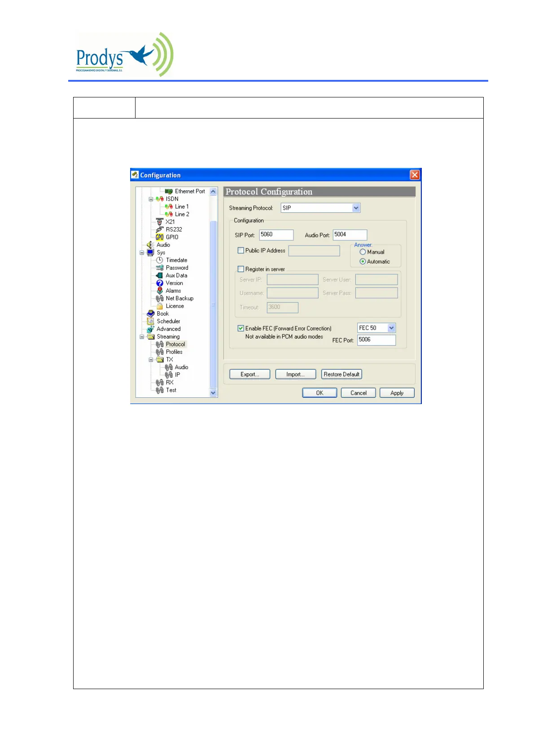The height and width of the screenshot is (756, 534).
Task: Click the Cancel button
Action: pyautogui.click(x=359, y=393)
